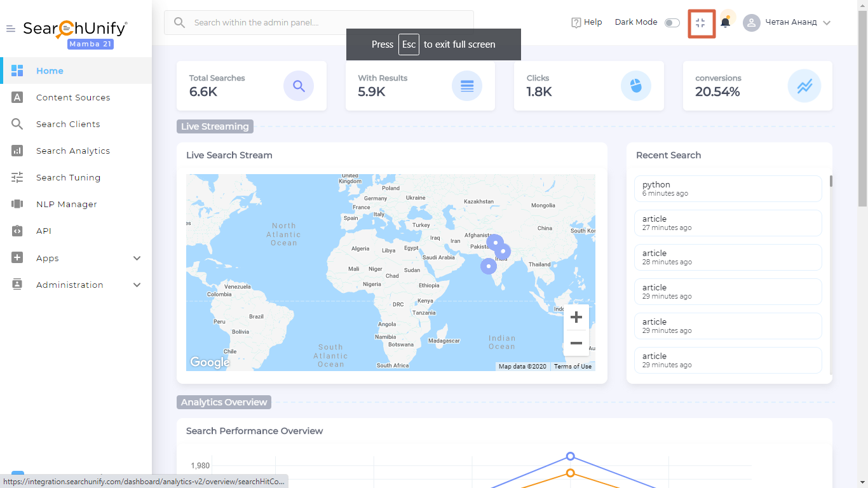The image size is (868, 488).
Task: Open the notifications bell
Action: pos(725,23)
